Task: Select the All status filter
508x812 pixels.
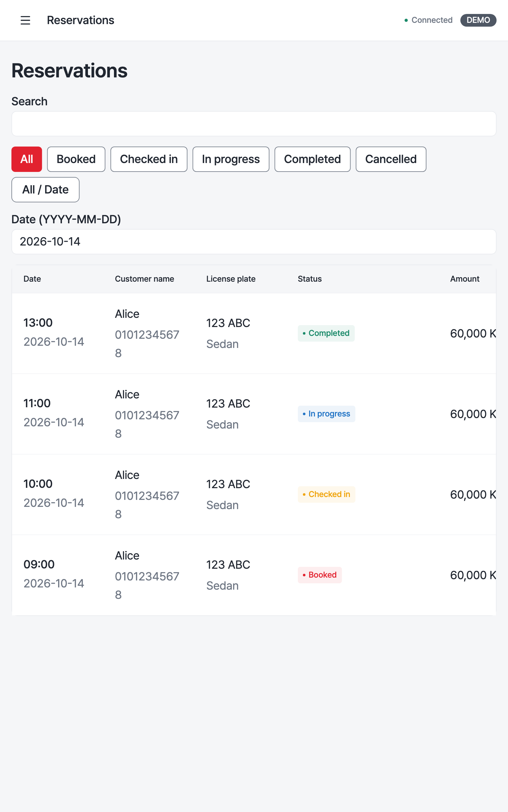Action: click(x=27, y=159)
